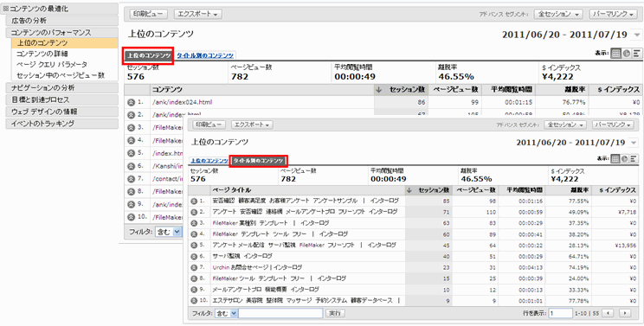Viewport: 644px width, 326px height.
Task: Open Urchin お問合せページ title link
Action: (257, 267)
